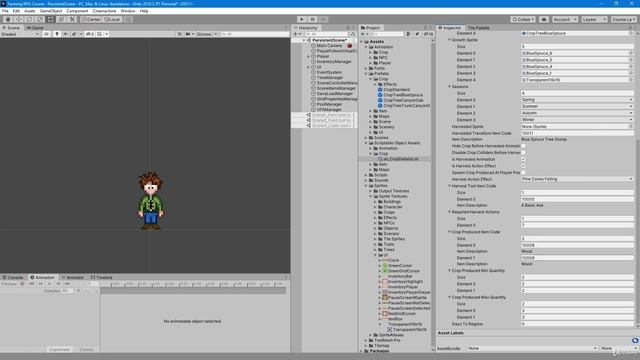Open the GameObject menu

51,11
